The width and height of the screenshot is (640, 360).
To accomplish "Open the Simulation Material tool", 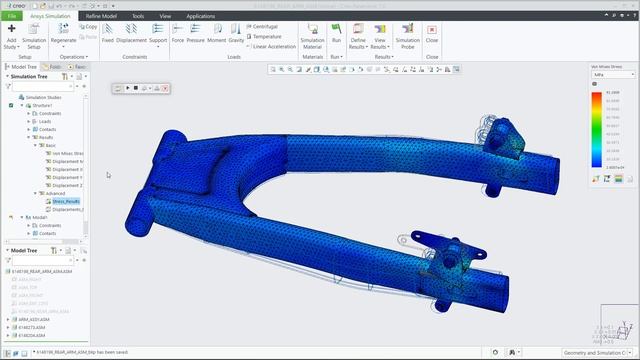I will [x=312, y=37].
